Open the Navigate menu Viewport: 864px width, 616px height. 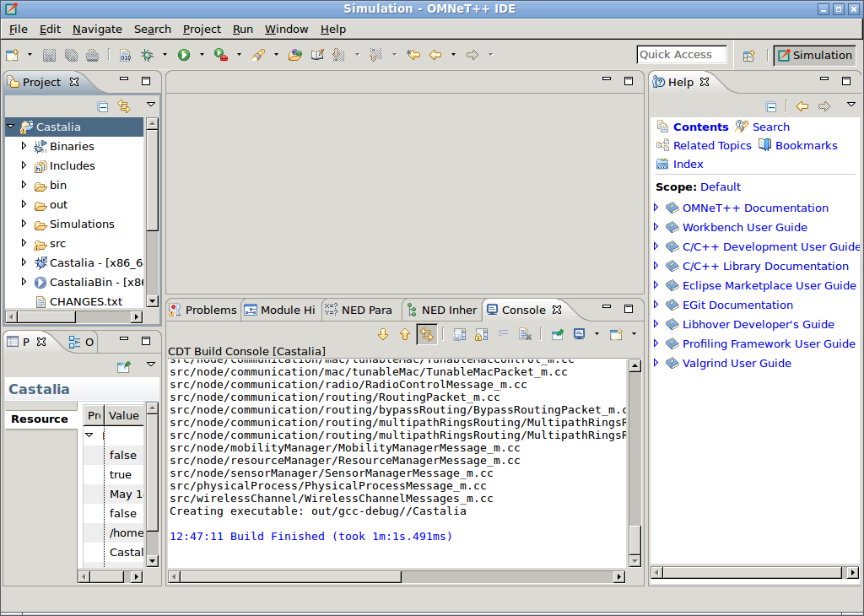(x=98, y=30)
